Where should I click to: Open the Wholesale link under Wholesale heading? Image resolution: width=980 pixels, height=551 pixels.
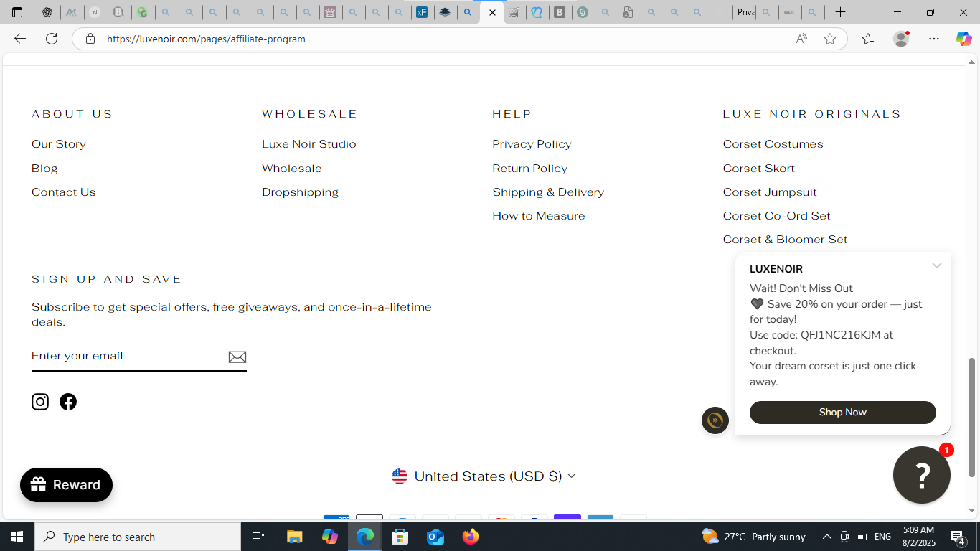pos(292,169)
